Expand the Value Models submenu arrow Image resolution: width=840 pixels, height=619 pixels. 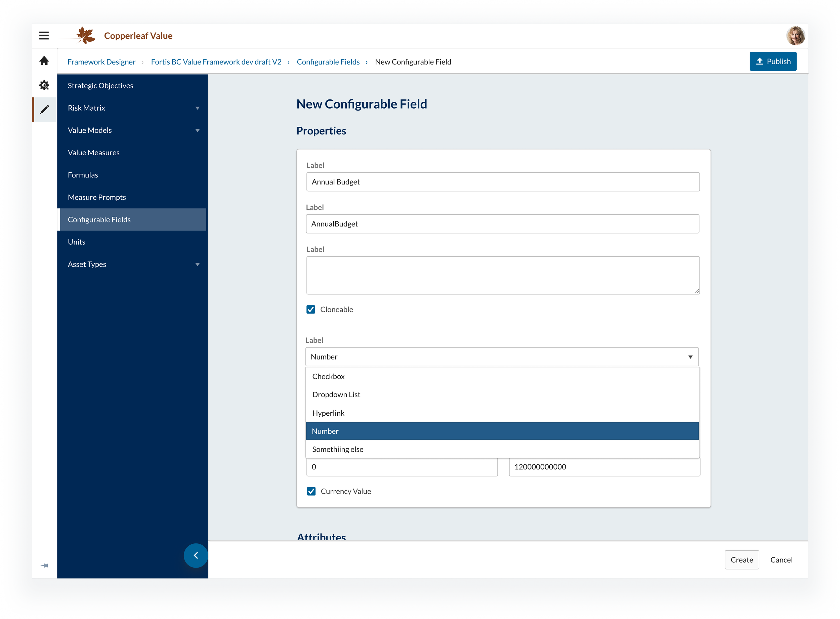[198, 130]
